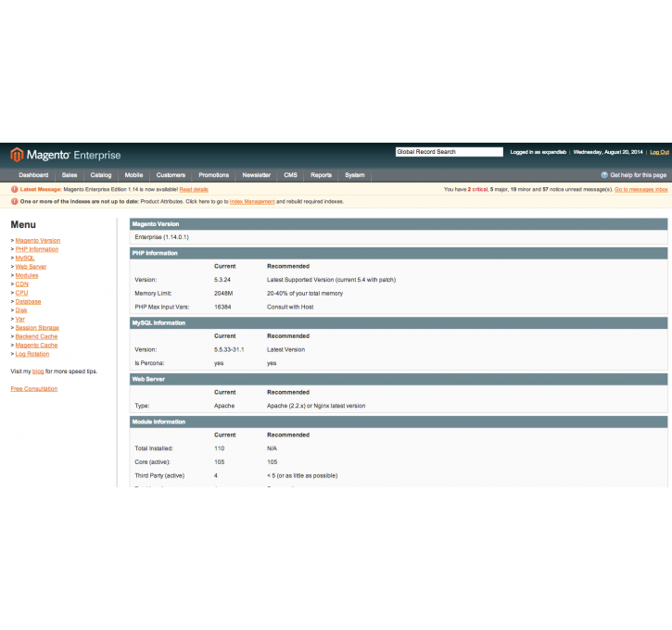Click the Third Party (active) row label
672x630 pixels.
pyautogui.click(x=159, y=475)
